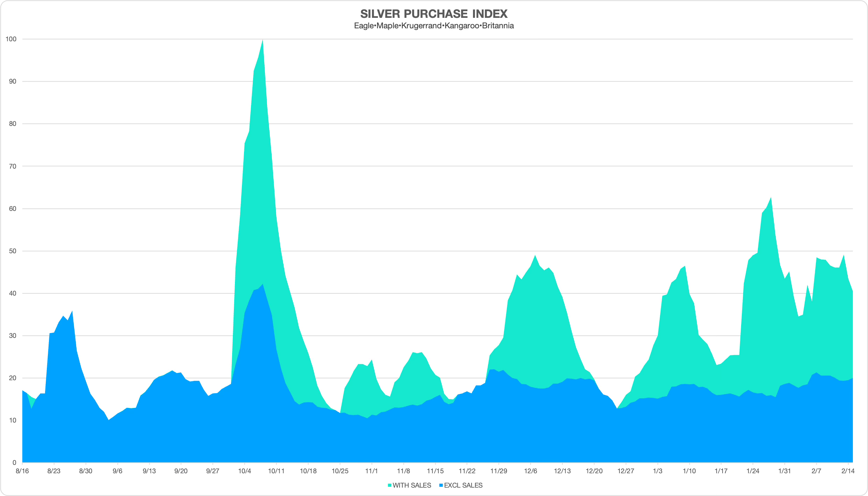Click the EXCL SALES legend color swatch
Viewport: 868px width, 496px height.
tap(441, 486)
